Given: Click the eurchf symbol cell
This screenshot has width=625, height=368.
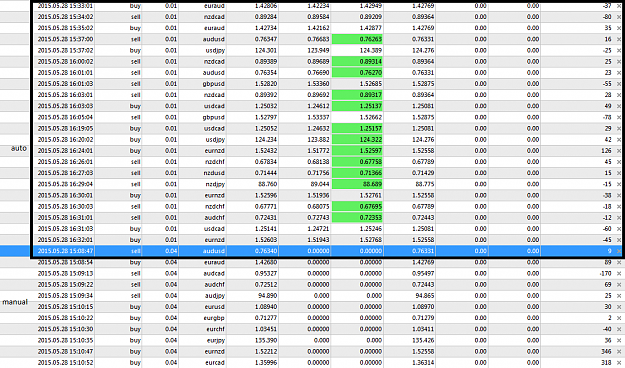Looking at the screenshot, I should coord(216,329).
